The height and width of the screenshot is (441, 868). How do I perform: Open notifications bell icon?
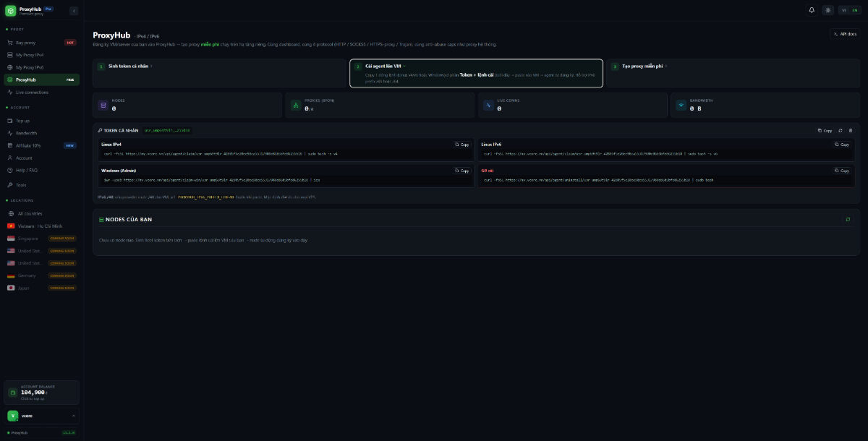(x=812, y=10)
